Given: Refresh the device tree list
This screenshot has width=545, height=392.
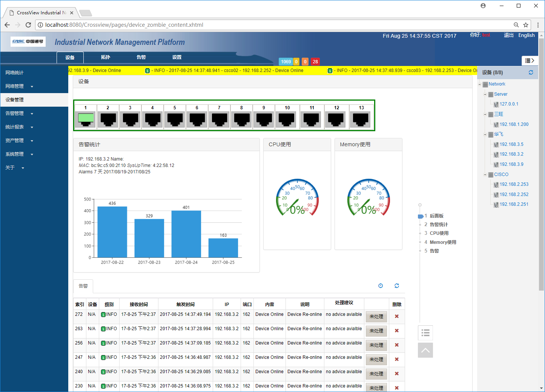Looking at the screenshot, I should pos(531,72).
